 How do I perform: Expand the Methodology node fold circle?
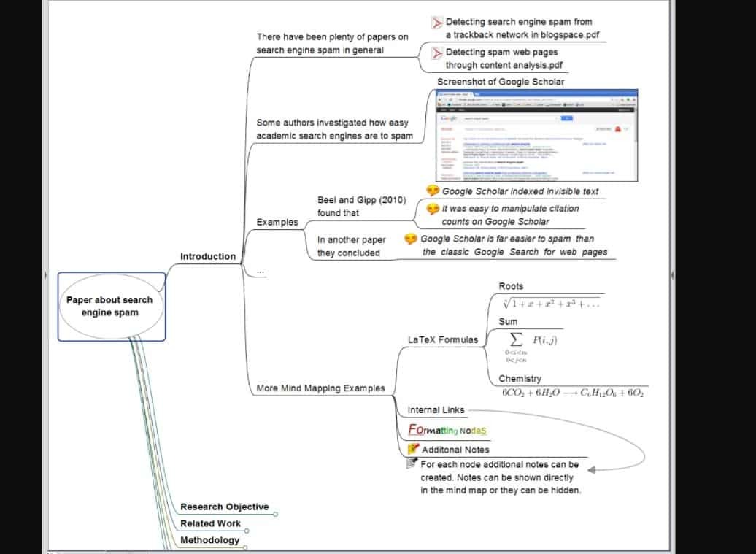(245, 547)
